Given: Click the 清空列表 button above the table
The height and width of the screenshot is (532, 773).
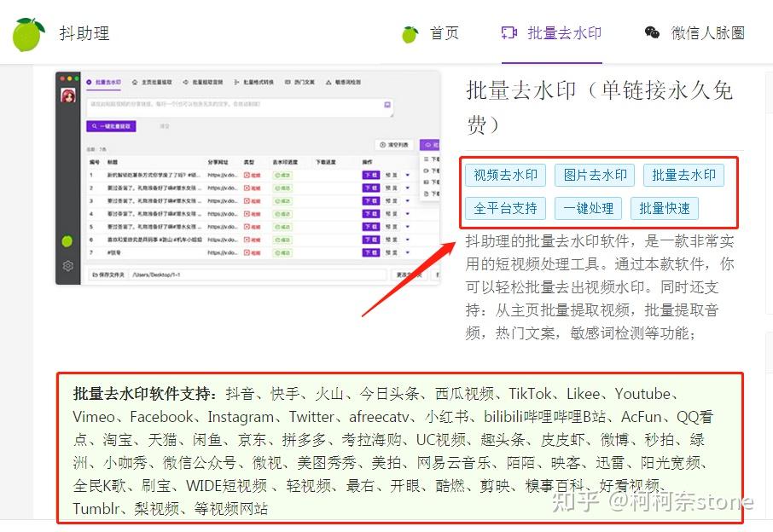Looking at the screenshot, I should pyautogui.click(x=394, y=145).
